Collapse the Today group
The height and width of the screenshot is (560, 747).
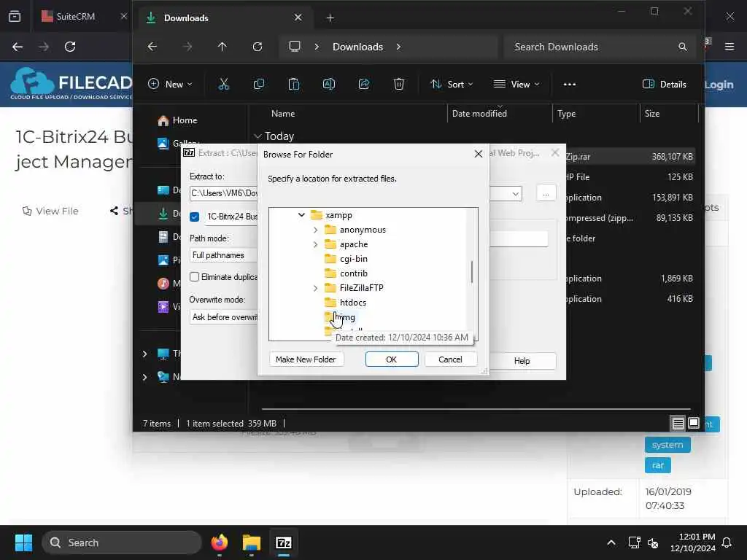tap(258, 136)
